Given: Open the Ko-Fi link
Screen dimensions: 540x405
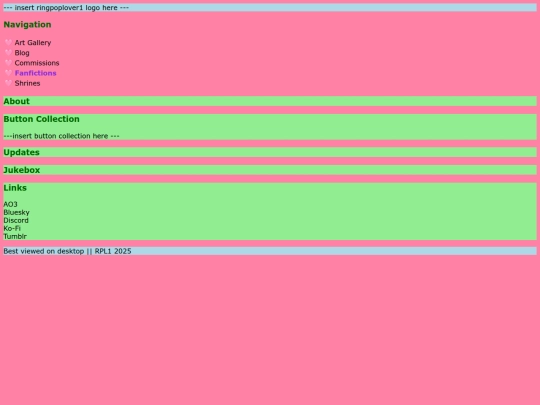Looking at the screenshot, I should 12,228.
